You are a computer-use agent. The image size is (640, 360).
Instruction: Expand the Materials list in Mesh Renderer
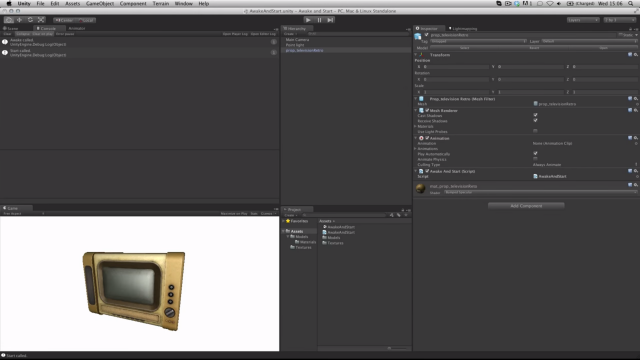pos(416,127)
